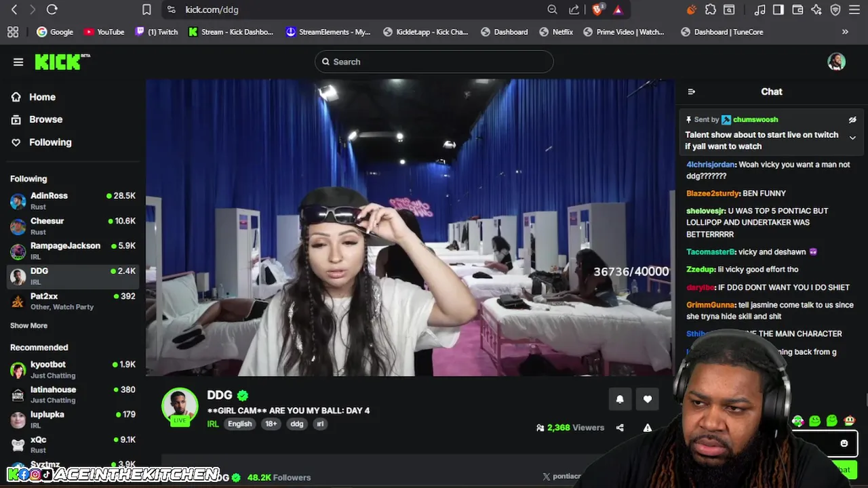Viewport: 868px width, 488px height.
Task: Open the YouTube bookmark
Action: [x=104, y=32]
